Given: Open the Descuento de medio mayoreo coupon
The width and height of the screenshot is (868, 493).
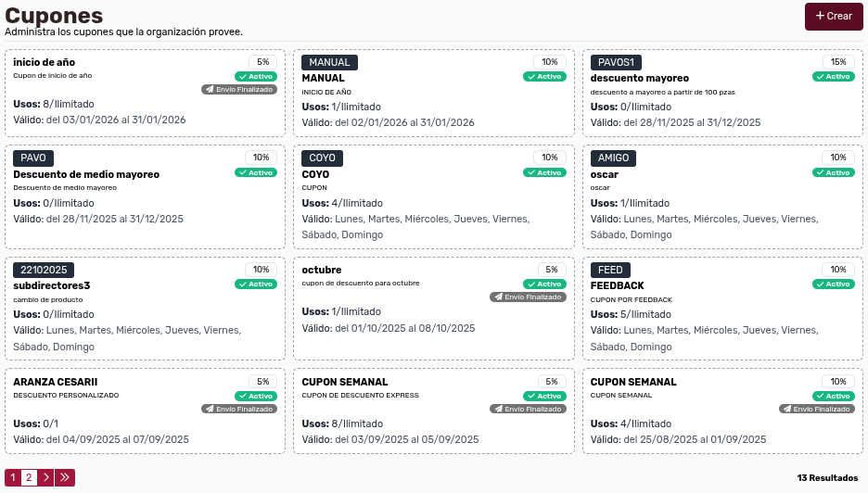Looking at the screenshot, I should point(86,174).
